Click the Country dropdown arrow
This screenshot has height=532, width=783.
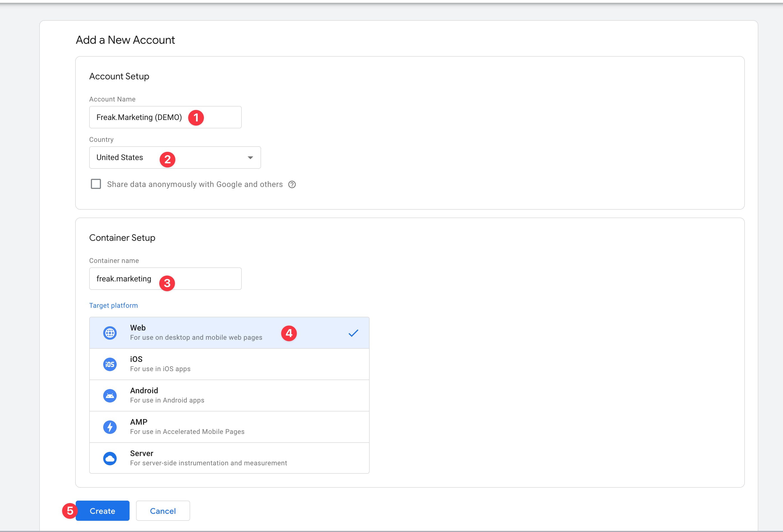250,158
